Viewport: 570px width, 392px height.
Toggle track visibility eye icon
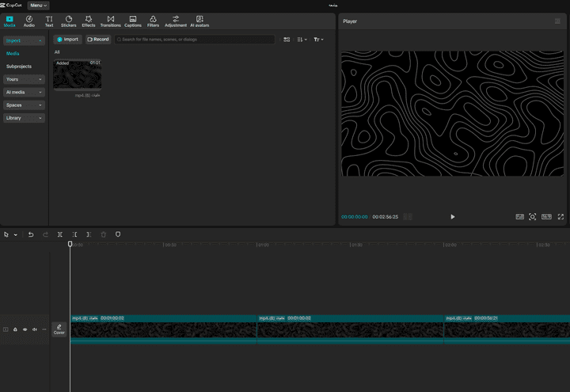click(25, 329)
